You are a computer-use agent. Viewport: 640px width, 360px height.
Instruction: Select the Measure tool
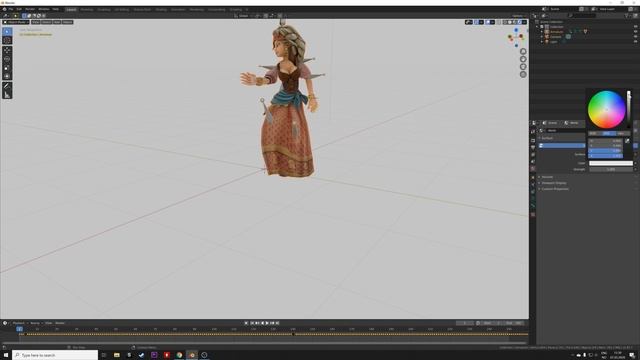pos(7,95)
